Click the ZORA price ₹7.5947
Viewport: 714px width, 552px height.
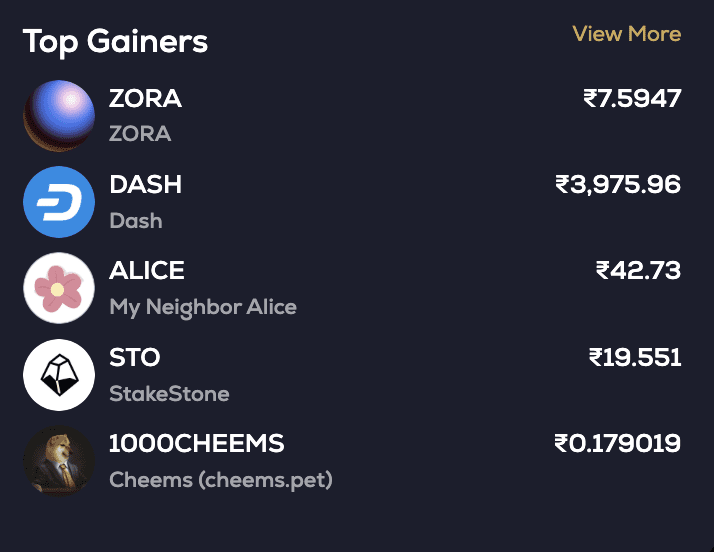point(632,99)
